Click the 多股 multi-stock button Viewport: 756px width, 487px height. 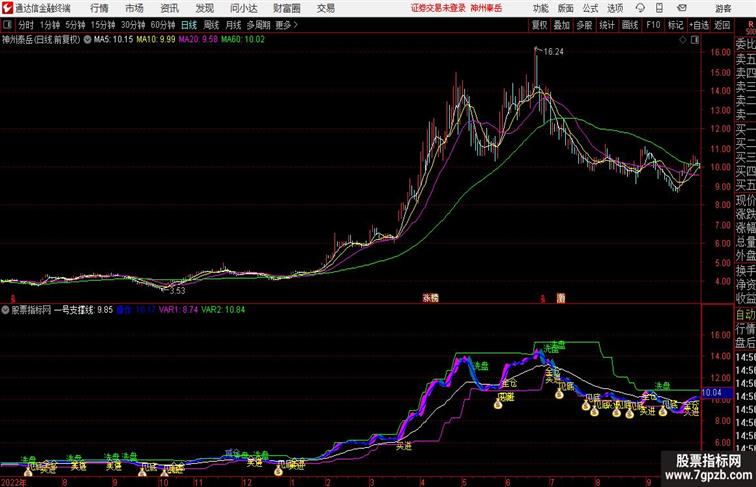pos(584,25)
